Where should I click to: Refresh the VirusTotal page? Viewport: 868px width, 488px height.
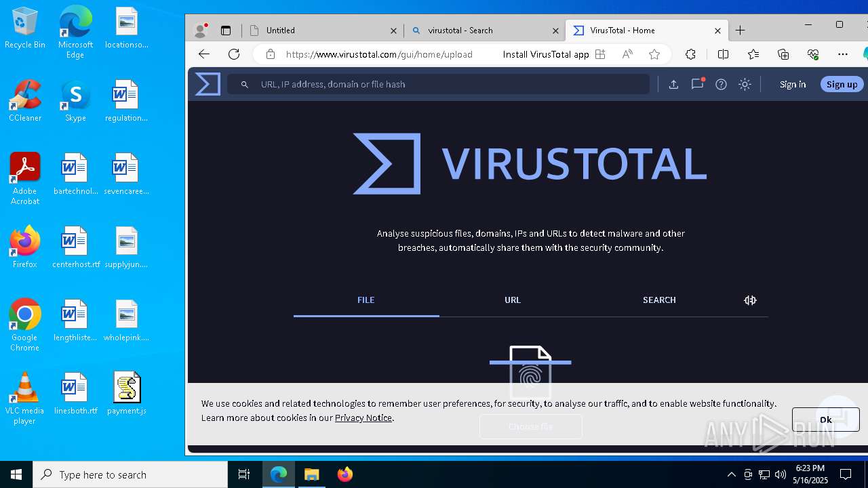234,54
